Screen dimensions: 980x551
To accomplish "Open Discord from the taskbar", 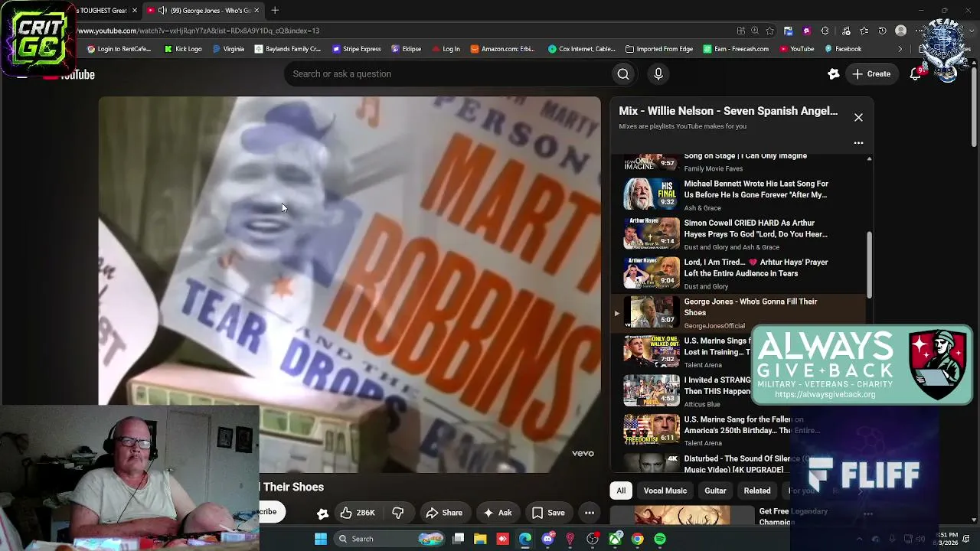I will [x=547, y=539].
